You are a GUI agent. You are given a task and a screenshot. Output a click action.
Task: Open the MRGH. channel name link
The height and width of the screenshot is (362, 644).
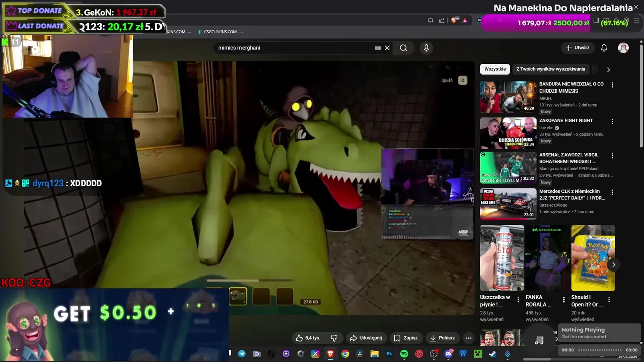click(545, 98)
